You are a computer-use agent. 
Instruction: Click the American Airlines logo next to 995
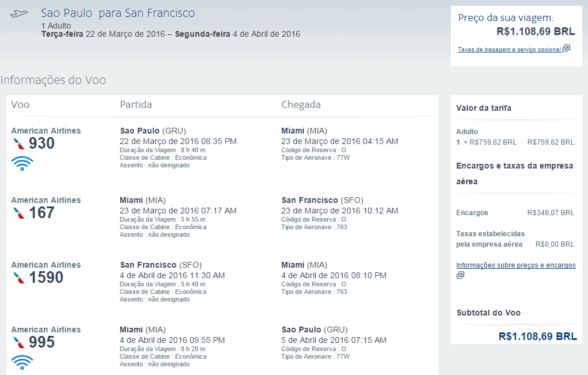point(19,342)
